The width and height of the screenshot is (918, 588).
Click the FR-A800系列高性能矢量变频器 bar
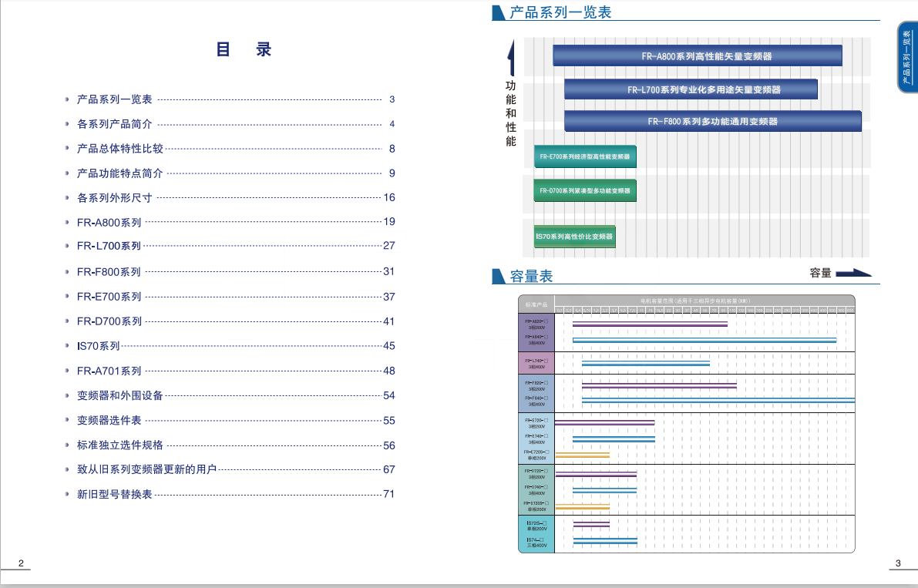698,56
